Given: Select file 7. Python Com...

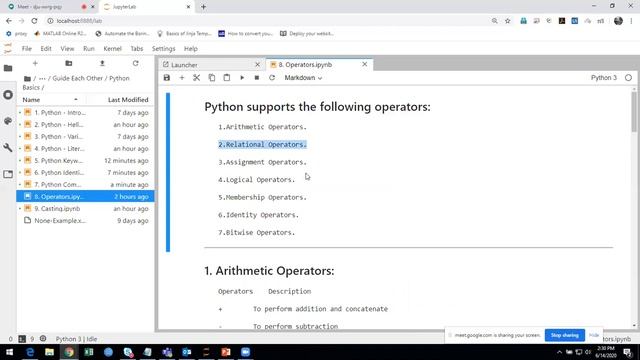Looking at the screenshot, I should 85,184.
